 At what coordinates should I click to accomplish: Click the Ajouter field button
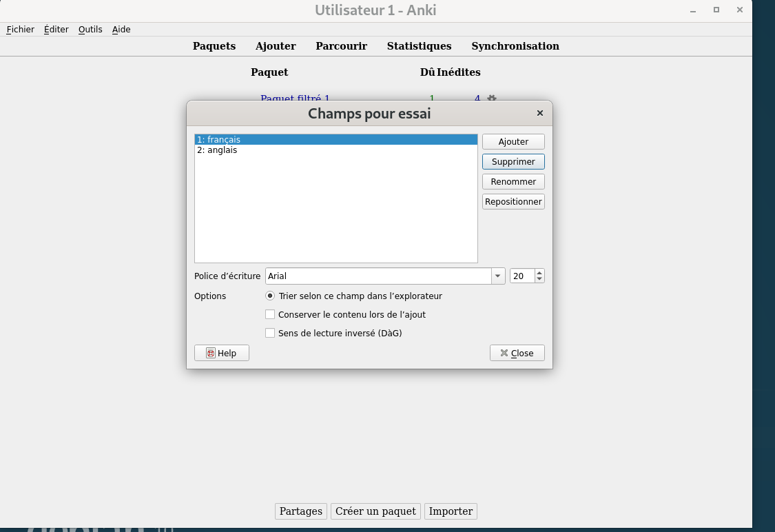(513, 141)
